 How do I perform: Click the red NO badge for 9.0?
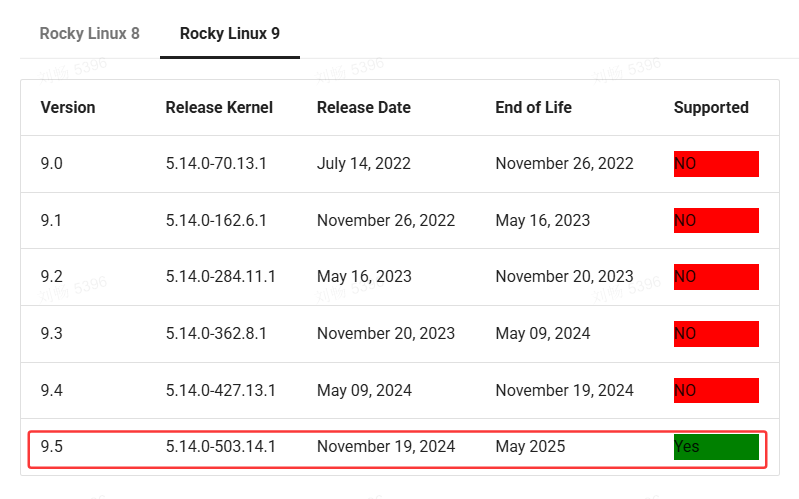click(x=716, y=164)
